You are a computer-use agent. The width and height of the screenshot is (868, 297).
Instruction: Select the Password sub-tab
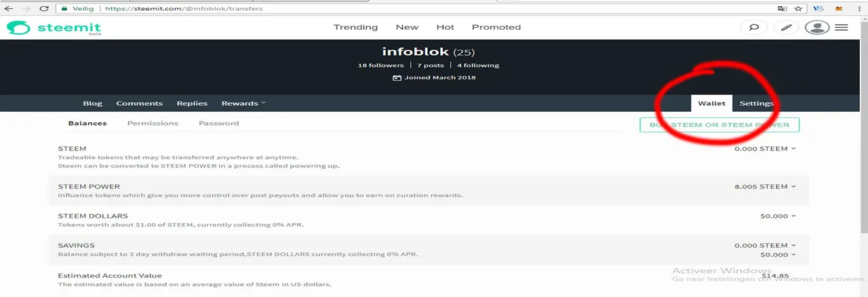218,123
